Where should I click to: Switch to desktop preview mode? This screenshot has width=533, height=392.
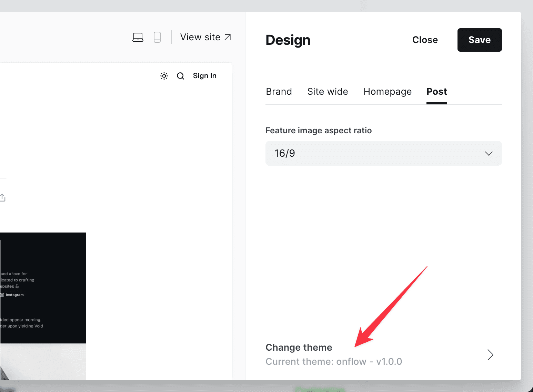(138, 37)
